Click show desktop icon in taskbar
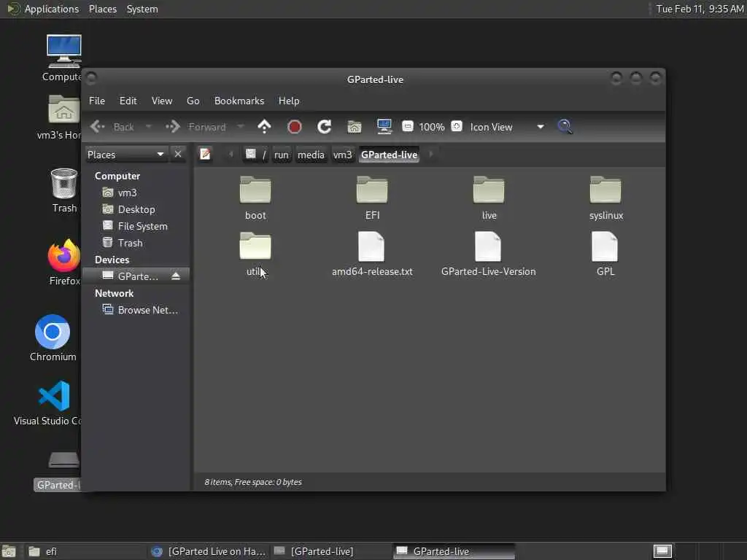Image resolution: width=747 pixels, height=560 pixels. pyautogui.click(x=9, y=551)
